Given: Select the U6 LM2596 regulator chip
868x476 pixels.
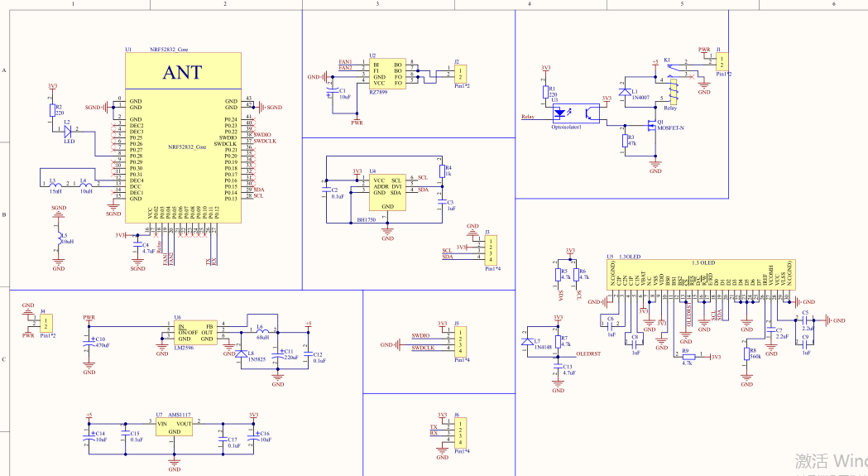Looking at the screenshot, I should coord(195,333).
